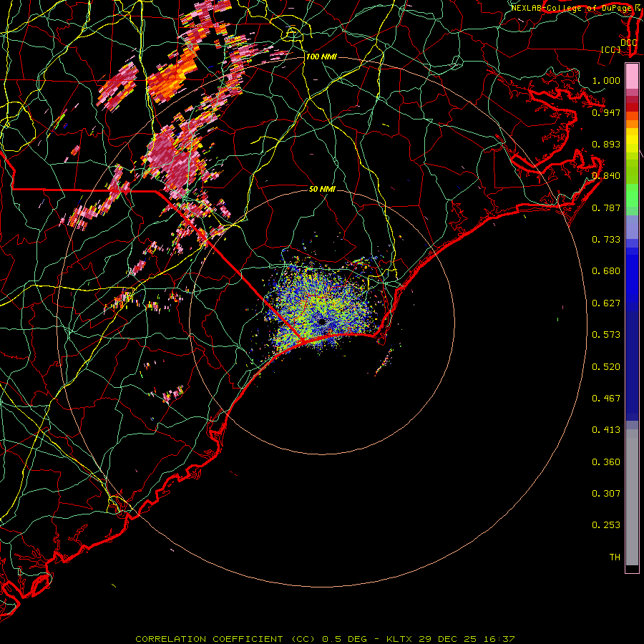Viewport: 644px width, 644px height.
Task: Select the 1.000 scale value
Action: (x=606, y=80)
